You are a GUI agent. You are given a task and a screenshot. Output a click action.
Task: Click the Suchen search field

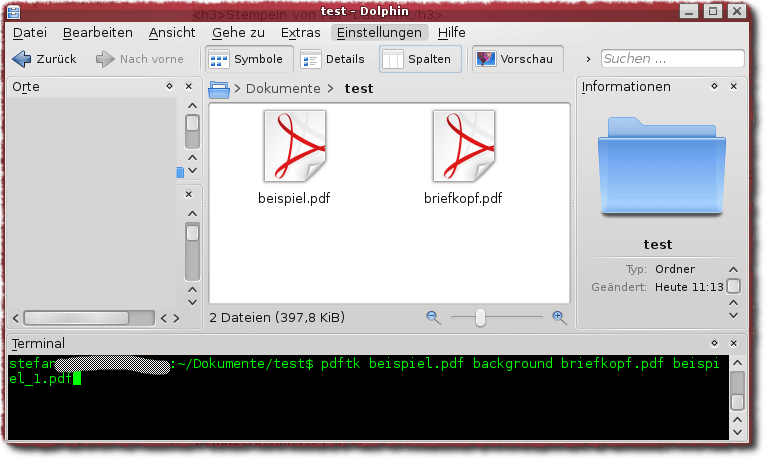pos(671,59)
